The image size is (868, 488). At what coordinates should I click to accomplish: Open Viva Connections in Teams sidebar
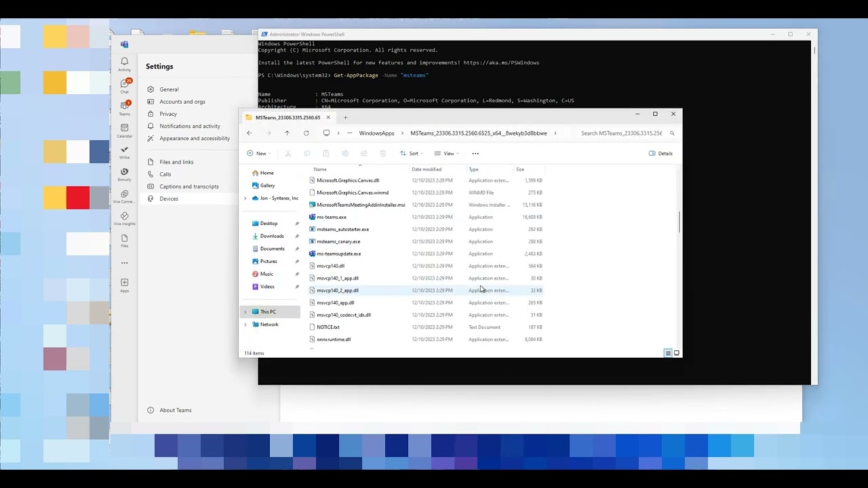[124, 196]
